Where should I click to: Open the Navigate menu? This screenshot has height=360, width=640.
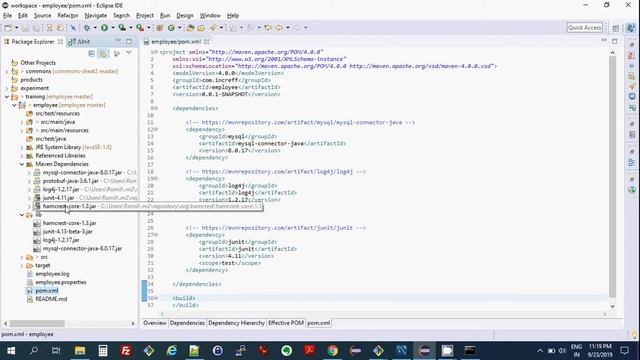coord(96,16)
